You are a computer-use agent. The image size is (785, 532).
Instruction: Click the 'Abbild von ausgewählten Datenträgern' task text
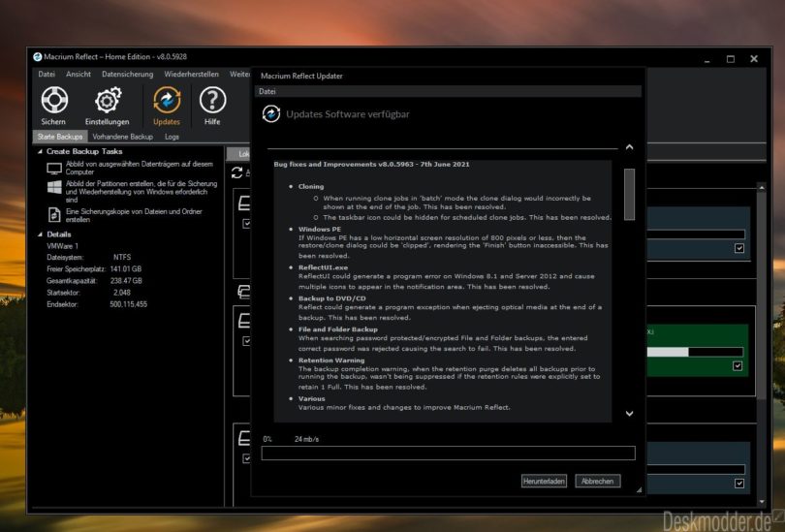(140, 168)
